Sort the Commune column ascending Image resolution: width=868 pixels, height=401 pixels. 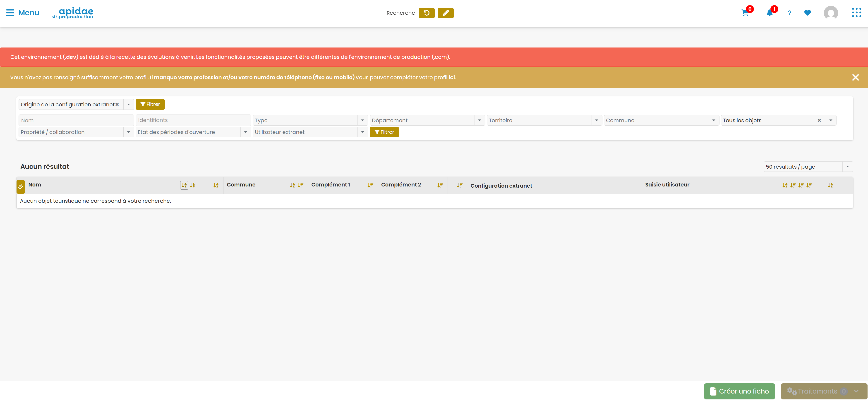(x=292, y=185)
